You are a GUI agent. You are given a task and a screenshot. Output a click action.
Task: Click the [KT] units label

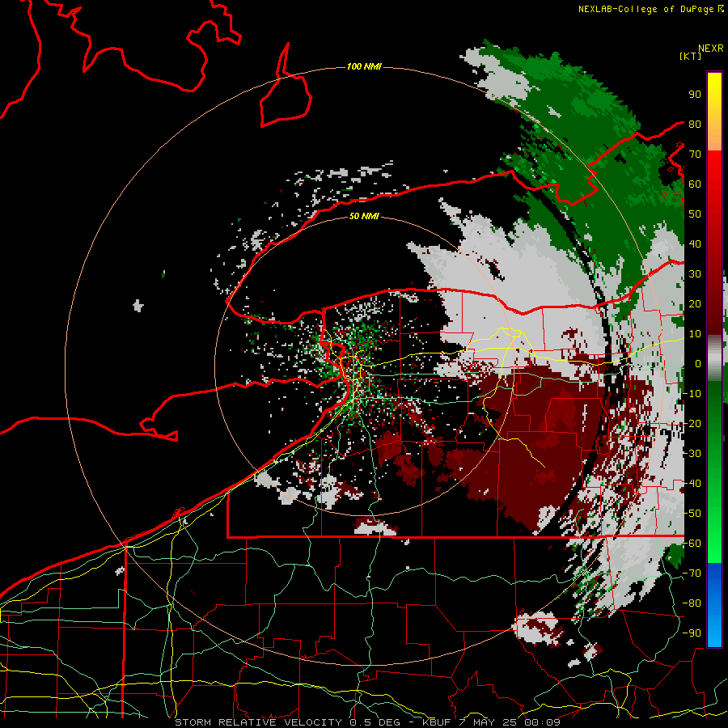tap(691, 56)
